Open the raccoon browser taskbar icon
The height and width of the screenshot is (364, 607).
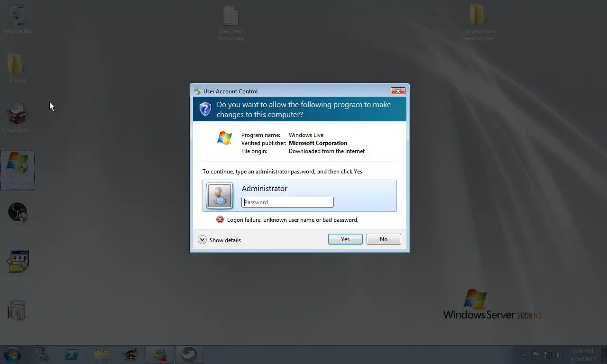[130, 355]
